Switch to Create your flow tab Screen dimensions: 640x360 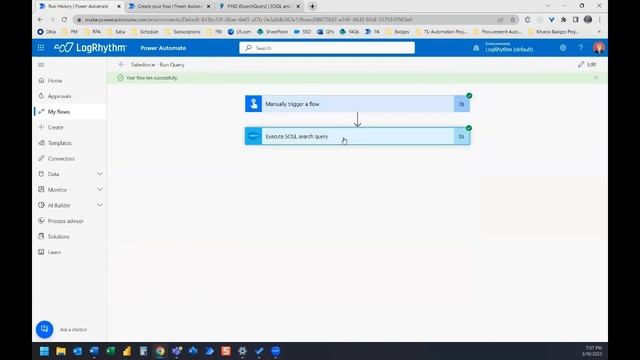pyautogui.click(x=169, y=6)
